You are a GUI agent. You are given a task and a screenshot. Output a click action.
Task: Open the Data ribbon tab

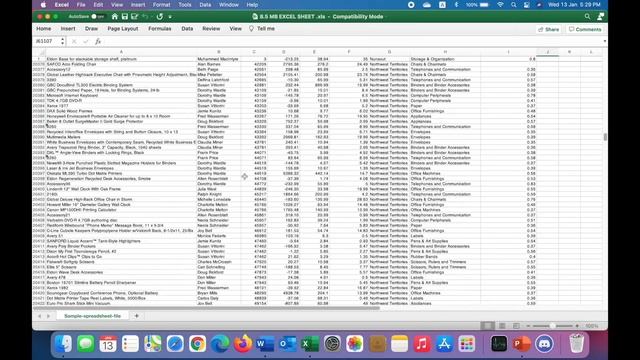(187, 29)
